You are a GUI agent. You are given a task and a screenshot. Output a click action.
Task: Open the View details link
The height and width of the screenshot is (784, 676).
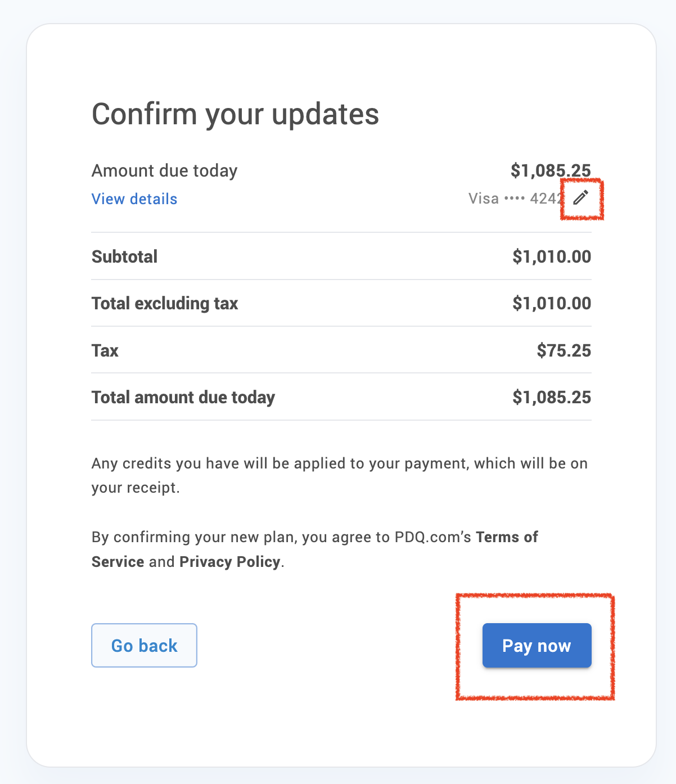coord(134,199)
